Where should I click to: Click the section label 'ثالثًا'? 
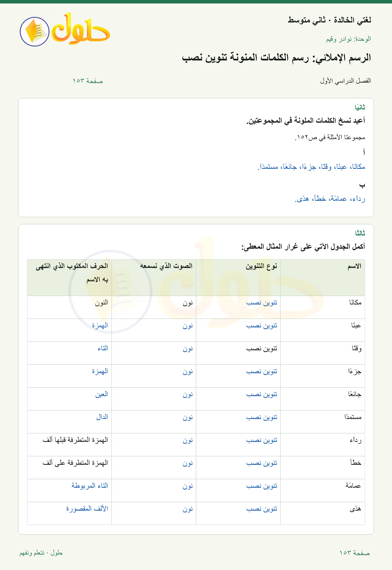point(360,233)
